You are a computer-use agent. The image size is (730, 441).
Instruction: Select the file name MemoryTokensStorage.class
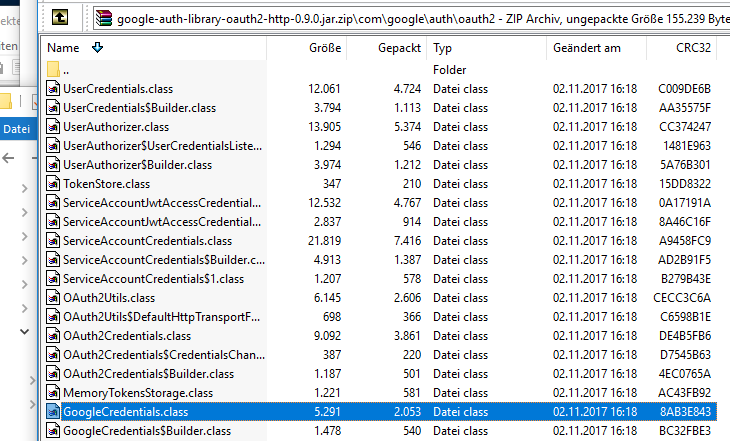[x=138, y=393]
